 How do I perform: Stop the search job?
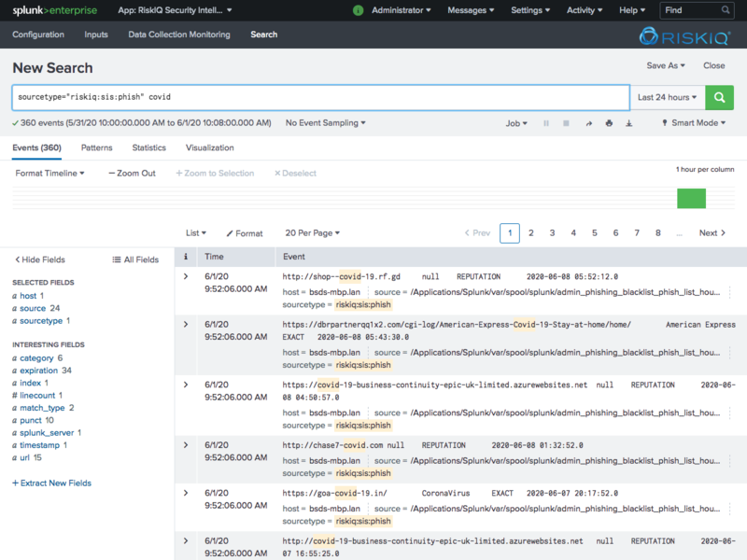(x=566, y=123)
